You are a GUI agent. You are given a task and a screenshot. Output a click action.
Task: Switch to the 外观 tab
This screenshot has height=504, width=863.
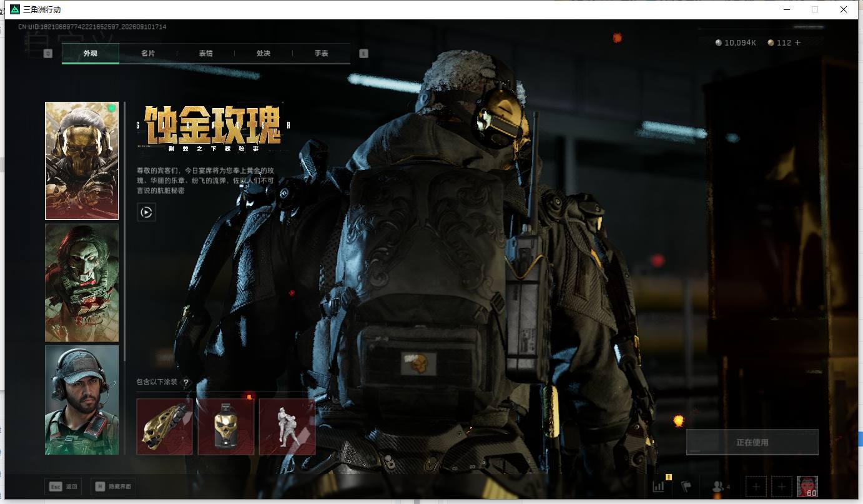pos(91,54)
